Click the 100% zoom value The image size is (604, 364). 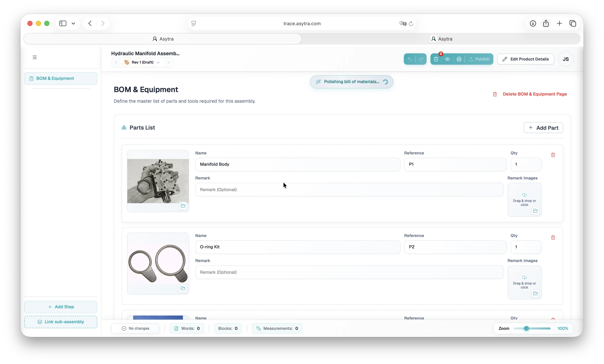click(x=563, y=328)
